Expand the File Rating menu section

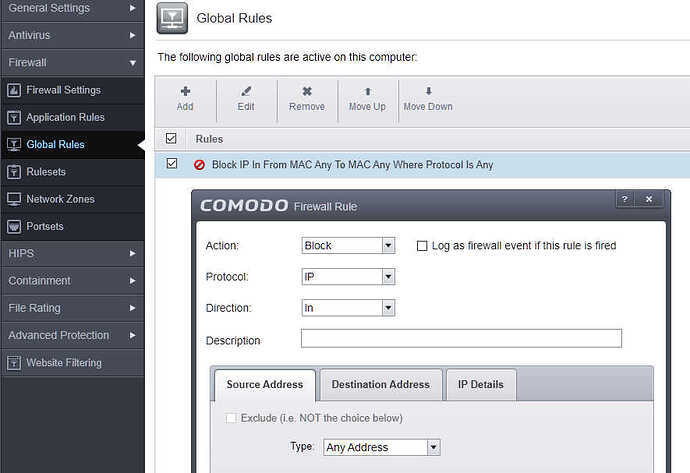(72, 308)
